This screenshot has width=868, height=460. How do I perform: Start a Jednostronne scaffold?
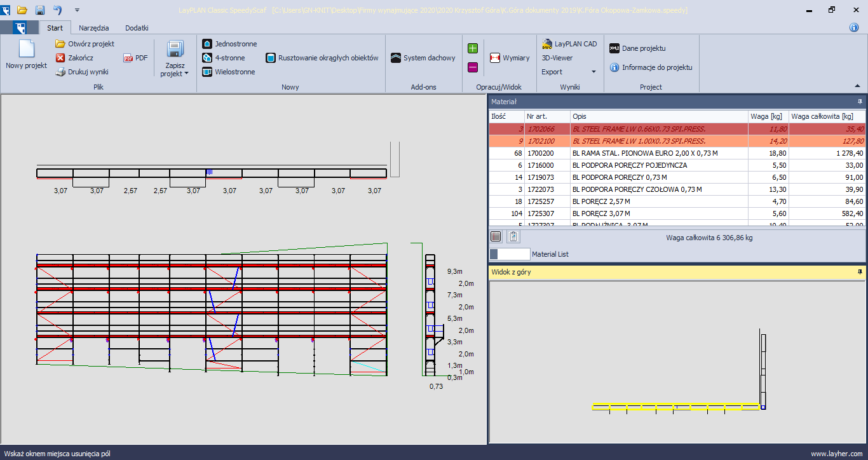pyautogui.click(x=229, y=44)
